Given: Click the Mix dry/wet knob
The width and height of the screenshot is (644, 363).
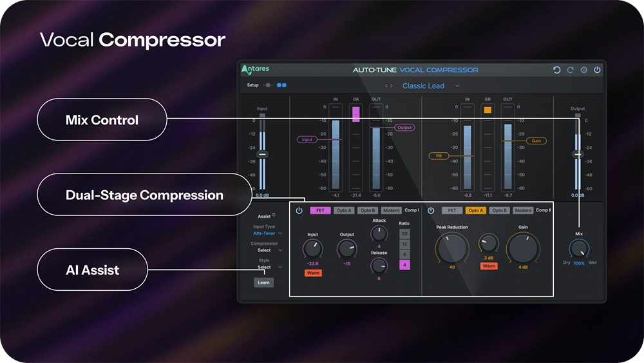Looking at the screenshot, I should (x=578, y=248).
